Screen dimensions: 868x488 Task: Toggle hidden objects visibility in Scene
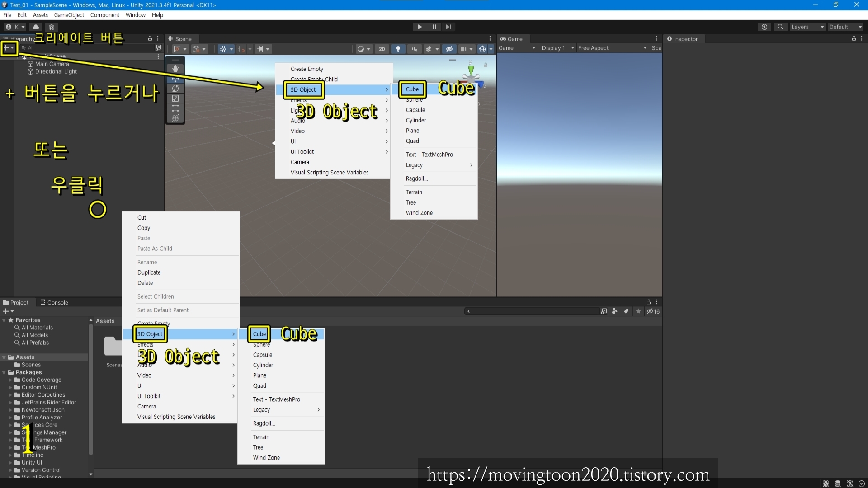(449, 49)
